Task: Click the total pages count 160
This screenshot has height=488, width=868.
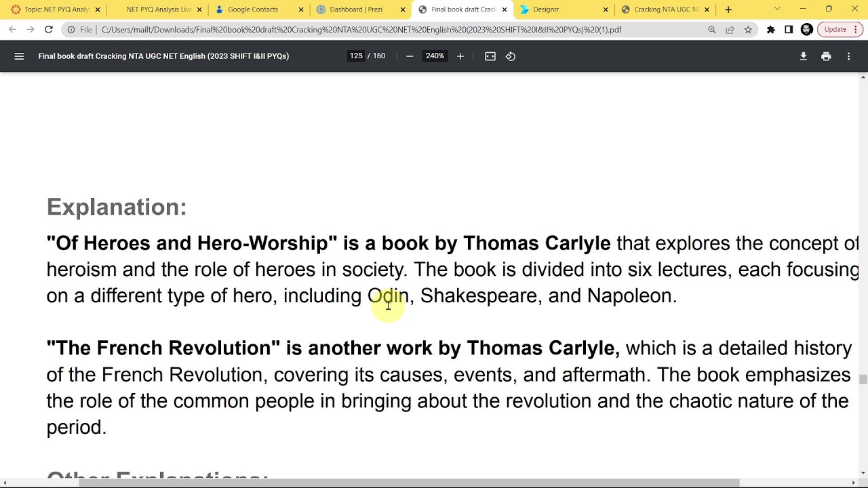Action: coord(379,56)
